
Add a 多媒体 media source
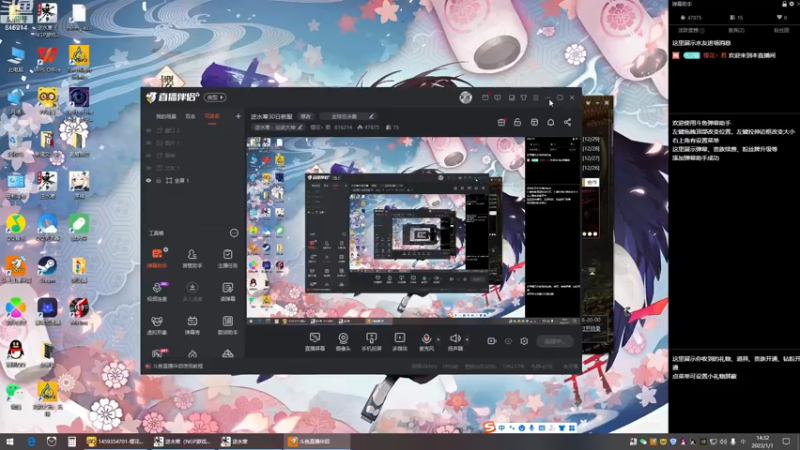[399, 341]
